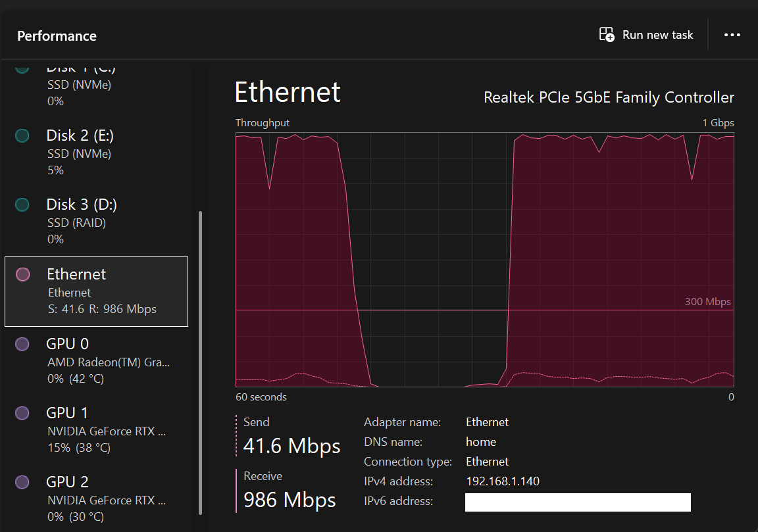
Task: Click the GPU 1 circle icon
Action: [22, 413]
